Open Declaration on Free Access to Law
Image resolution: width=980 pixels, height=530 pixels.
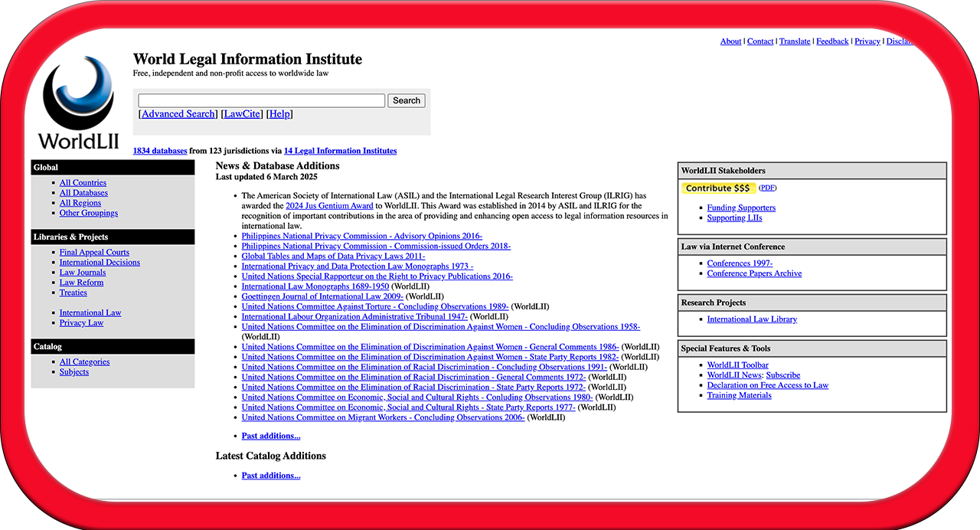(768, 385)
